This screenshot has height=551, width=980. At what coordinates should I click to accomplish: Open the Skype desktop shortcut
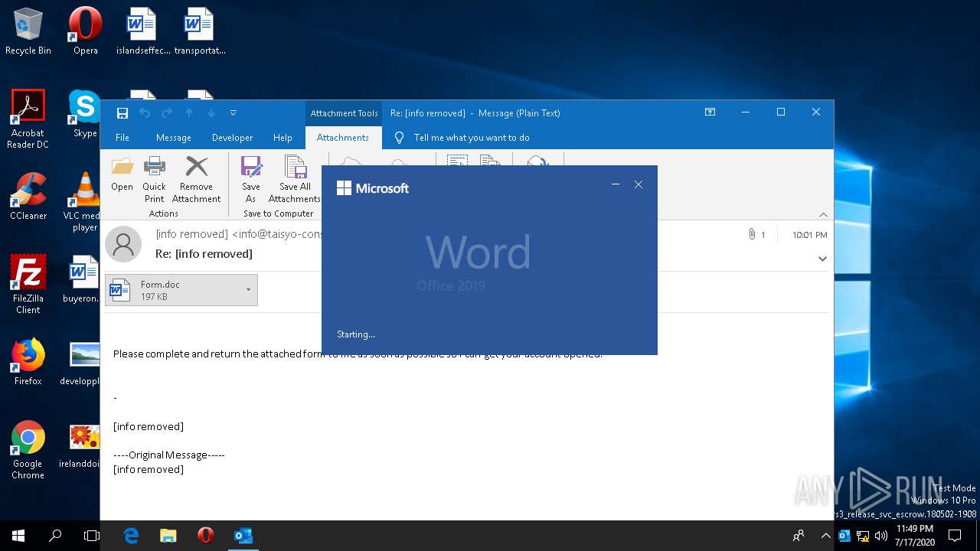(86, 113)
